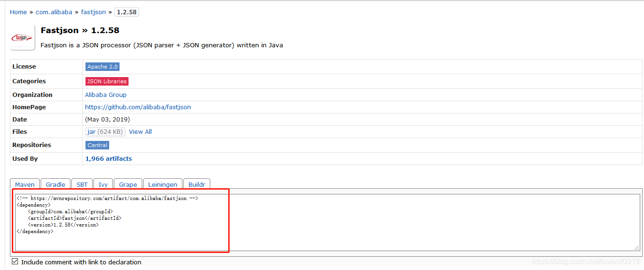Viewport: 644px width, 270px height.
Task: Click the textarea resize grip corner
Action: [637, 247]
